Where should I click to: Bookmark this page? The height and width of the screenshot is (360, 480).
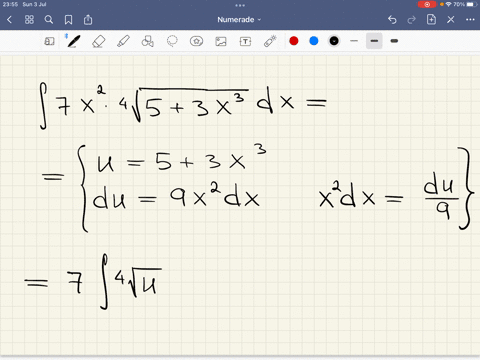[x=68, y=20]
